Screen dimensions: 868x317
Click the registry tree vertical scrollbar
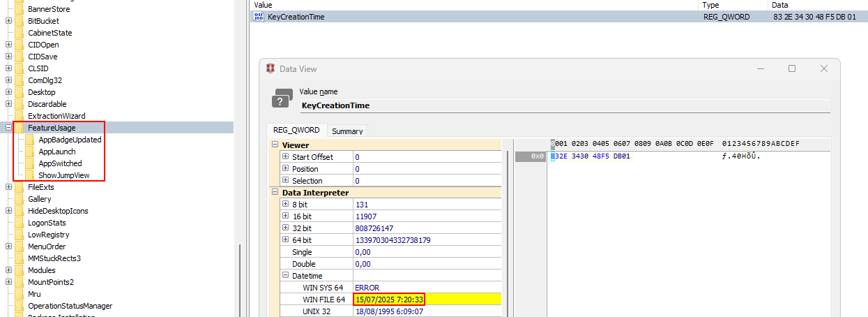241,279
